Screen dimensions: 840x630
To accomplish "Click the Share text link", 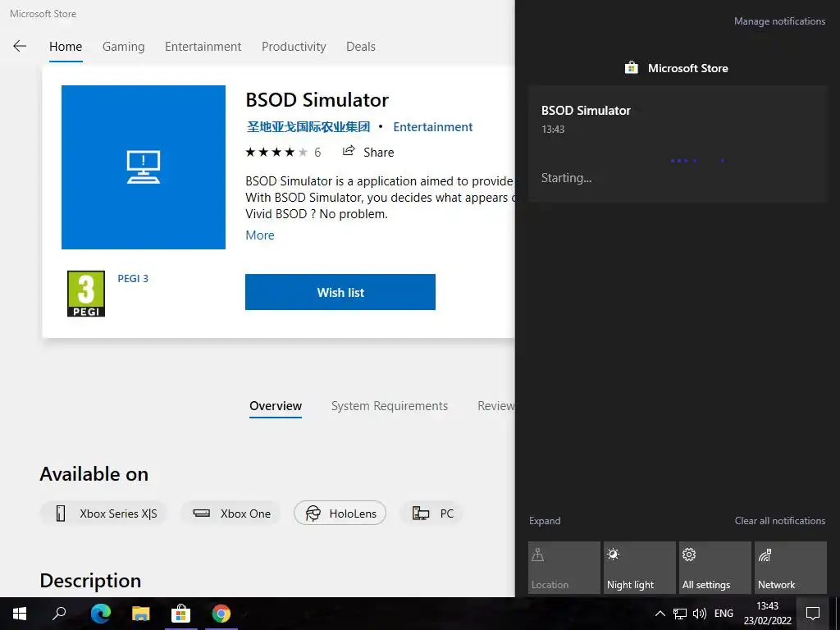I will tap(379, 152).
